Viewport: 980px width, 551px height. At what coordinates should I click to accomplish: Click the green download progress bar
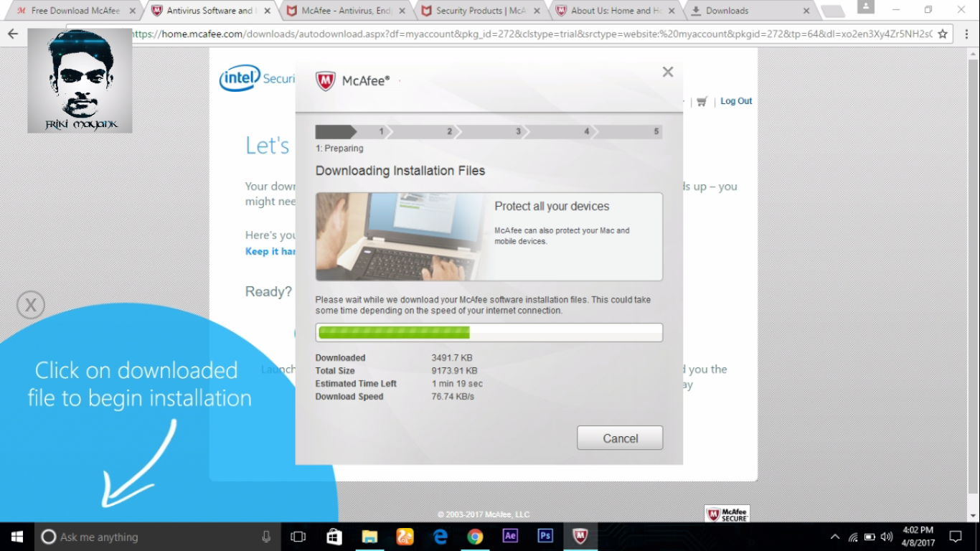393,332
